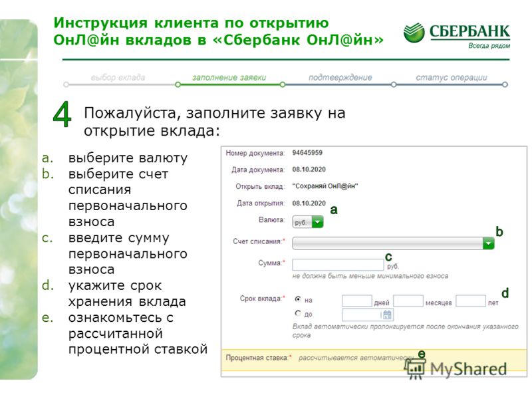Select the 'подтверждение' step

pyautogui.click(x=340, y=77)
